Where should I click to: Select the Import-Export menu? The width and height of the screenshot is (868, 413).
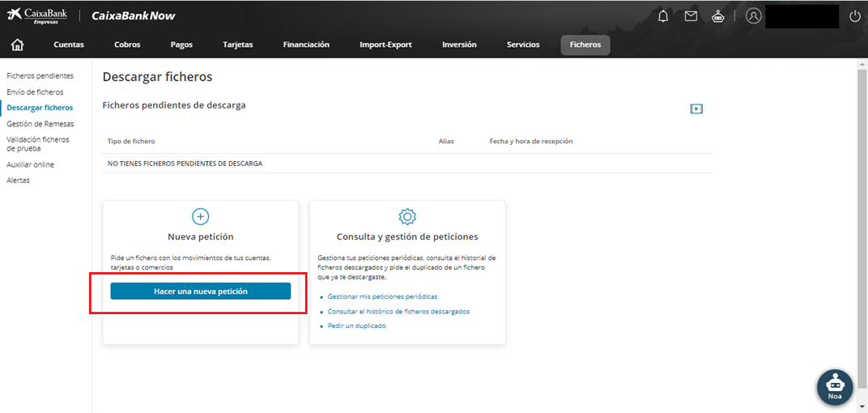pos(385,45)
